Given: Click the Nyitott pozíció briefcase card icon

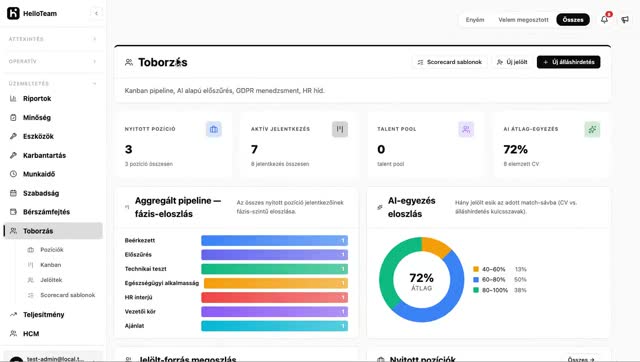Looking at the screenshot, I should (213, 129).
